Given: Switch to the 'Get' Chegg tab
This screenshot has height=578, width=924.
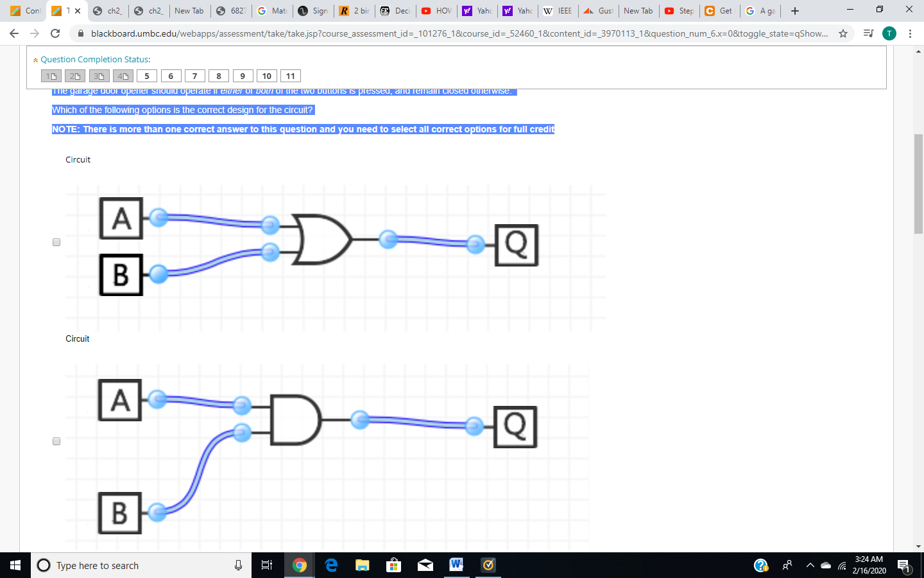Looking at the screenshot, I should pos(719,11).
